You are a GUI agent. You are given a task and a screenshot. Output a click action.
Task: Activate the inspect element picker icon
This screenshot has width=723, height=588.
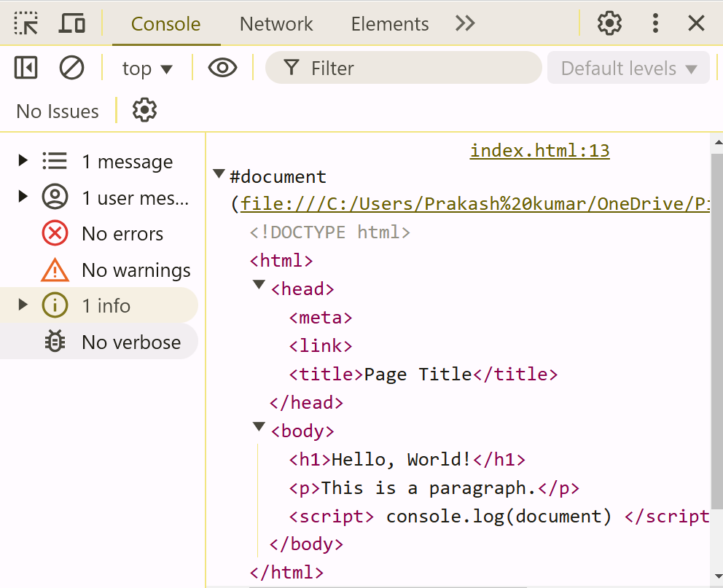[26, 23]
